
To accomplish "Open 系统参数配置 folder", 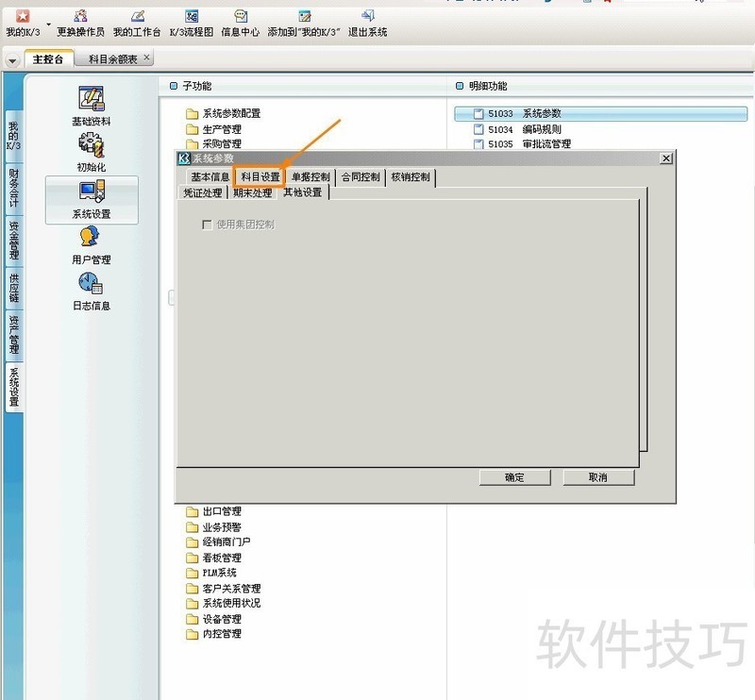I will 223,113.
